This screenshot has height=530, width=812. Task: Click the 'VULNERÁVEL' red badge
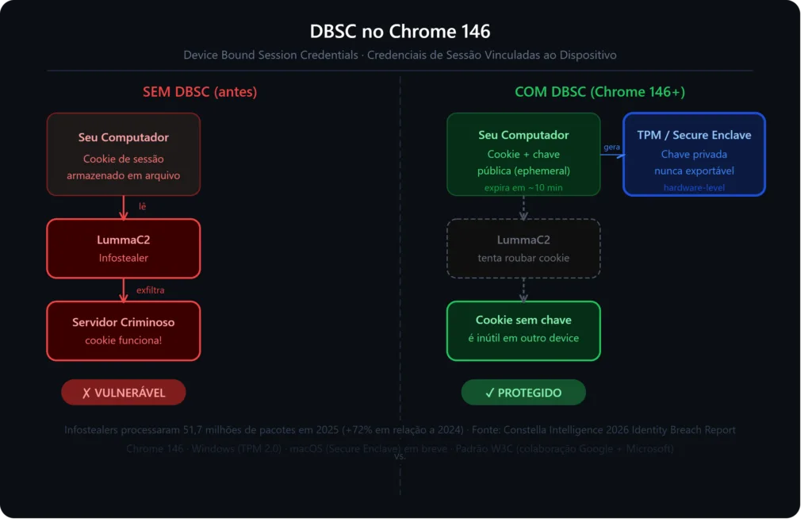point(123,393)
